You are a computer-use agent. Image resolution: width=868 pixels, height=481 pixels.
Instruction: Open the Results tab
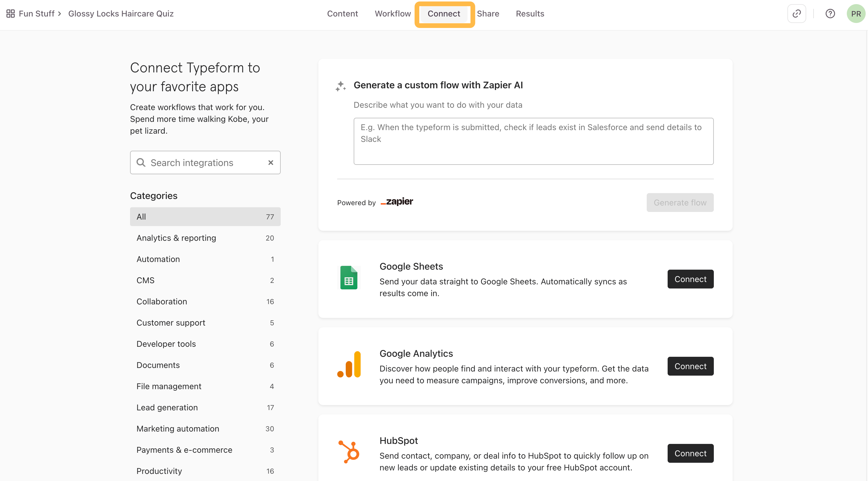click(x=530, y=14)
